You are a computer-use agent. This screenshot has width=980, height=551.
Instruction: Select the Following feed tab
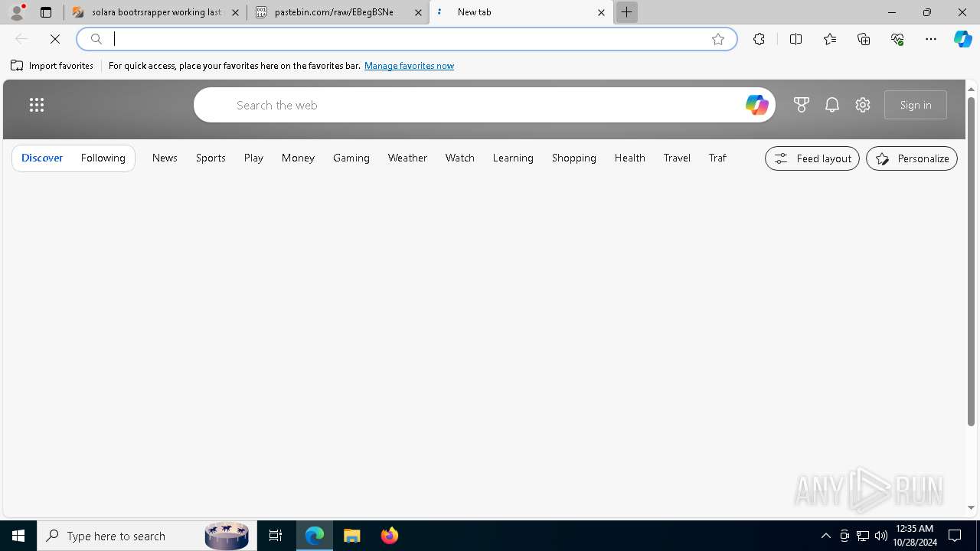point(103,158)
